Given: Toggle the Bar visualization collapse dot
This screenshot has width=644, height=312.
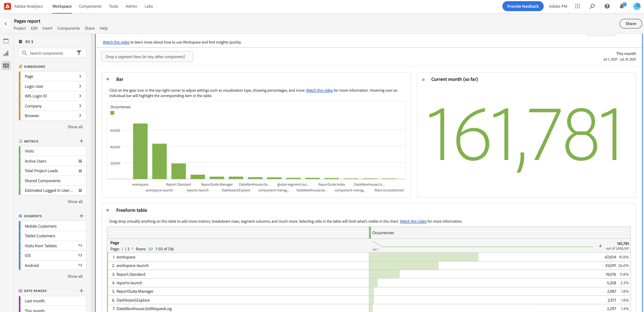Looking at the screenshot, I should 108,79.
